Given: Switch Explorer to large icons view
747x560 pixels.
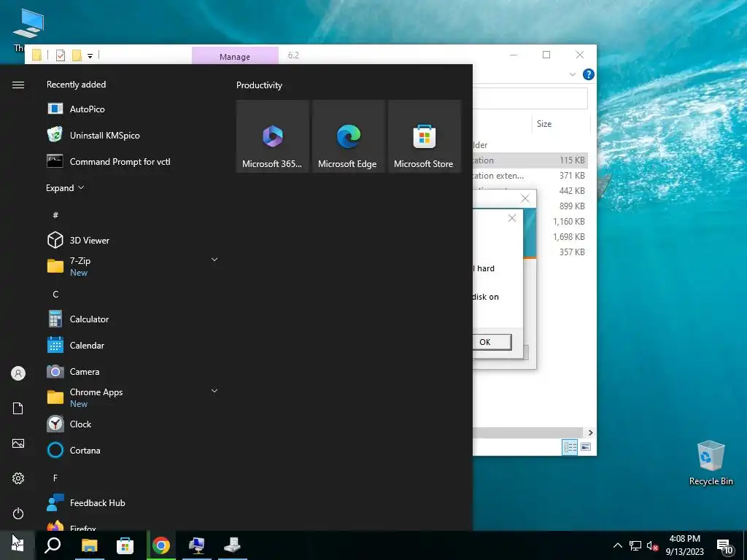Looking at the screenshot, I should click(586, 447).
